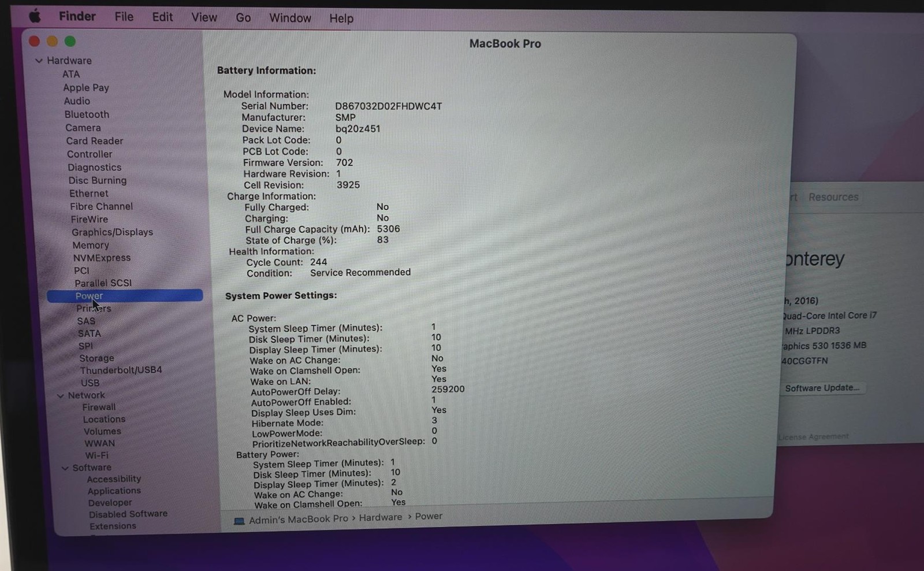Open the Edit menu
The width and height of the screenshot is (924, 571).
162,17
